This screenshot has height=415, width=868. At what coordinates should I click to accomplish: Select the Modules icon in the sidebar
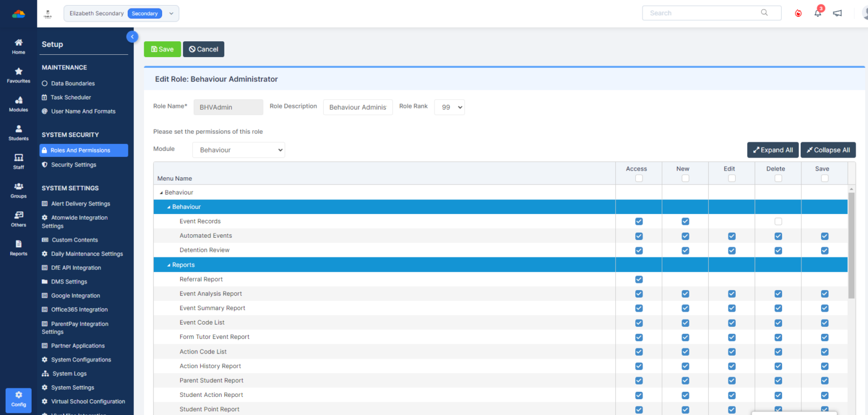tap(18, 104)
